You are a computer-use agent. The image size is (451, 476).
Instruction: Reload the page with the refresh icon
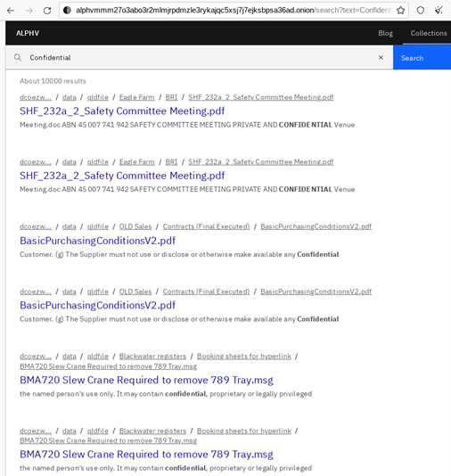coord(47,11)
